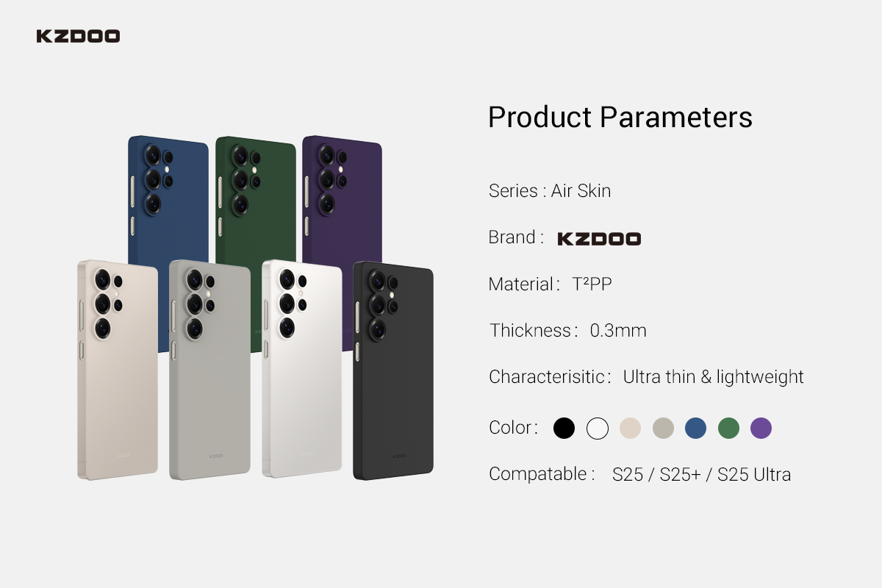Click the Thickness: 0.3mm text
The height and width of the screenshot is (588, 882).
click(x=568, y=331)
